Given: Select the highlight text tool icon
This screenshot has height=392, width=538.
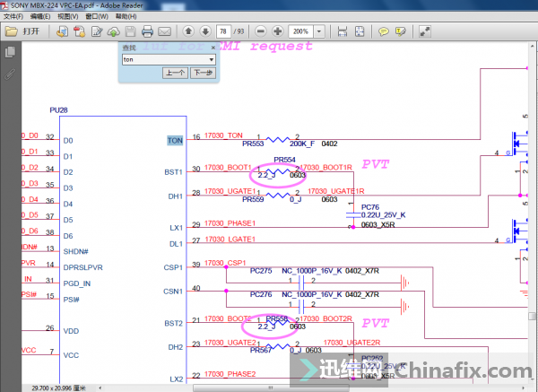Looking at the screenshot, I should tap(401, 31).
